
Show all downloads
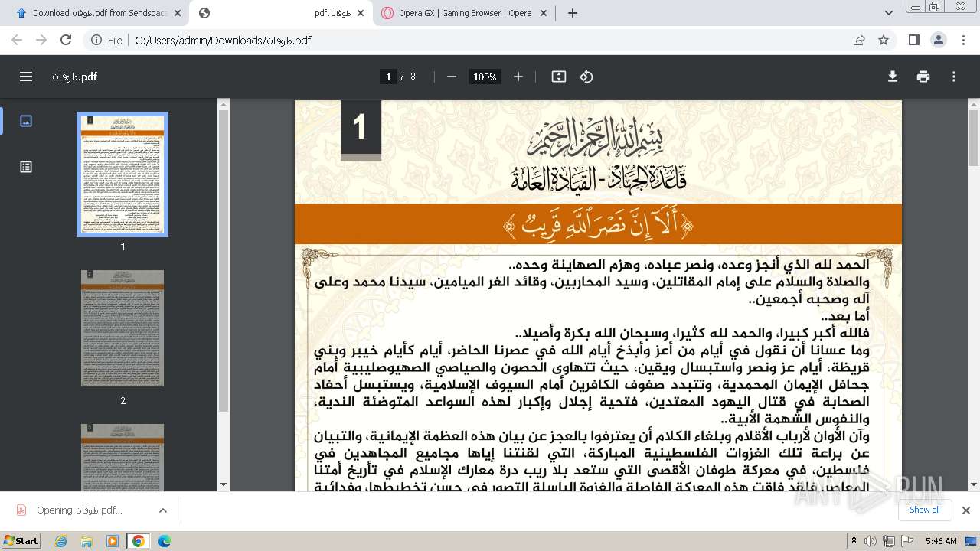click(925, 510)
